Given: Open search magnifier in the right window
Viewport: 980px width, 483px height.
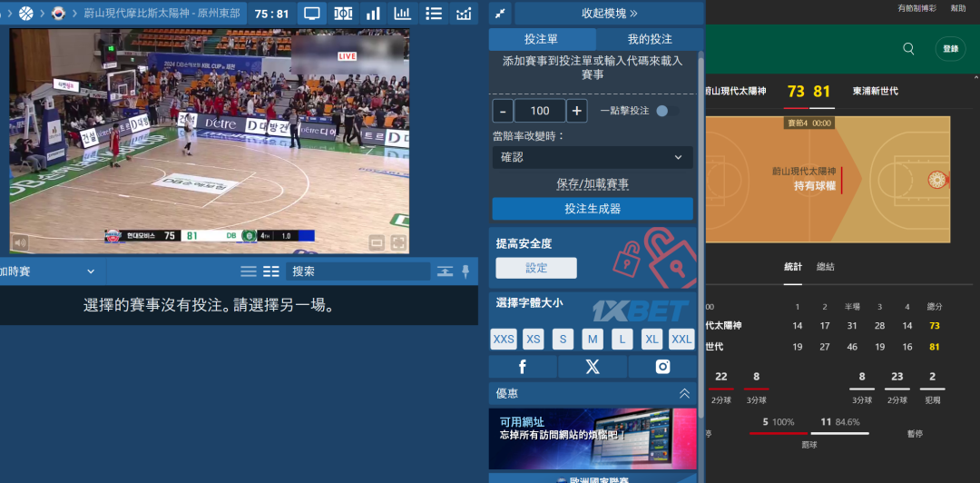Looking at the screenshot, I should coord(908,49).
